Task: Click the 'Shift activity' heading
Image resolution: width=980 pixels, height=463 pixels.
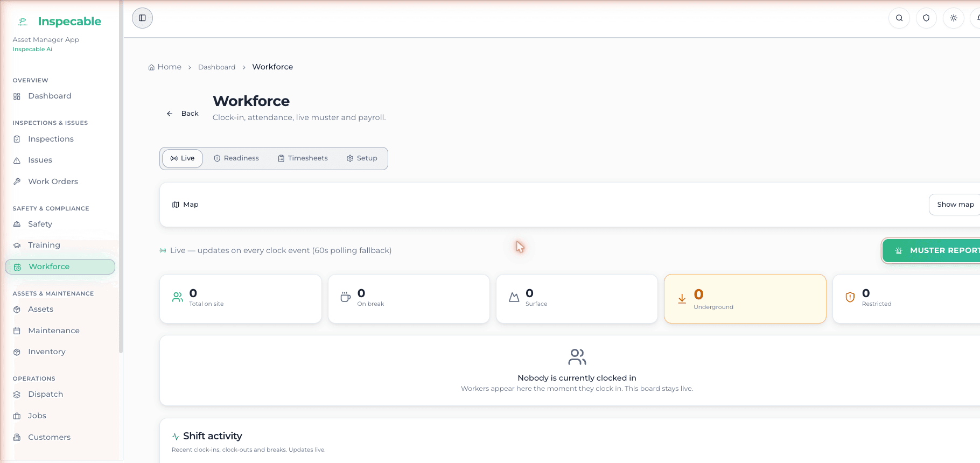Action: click(x=213, y=437)
